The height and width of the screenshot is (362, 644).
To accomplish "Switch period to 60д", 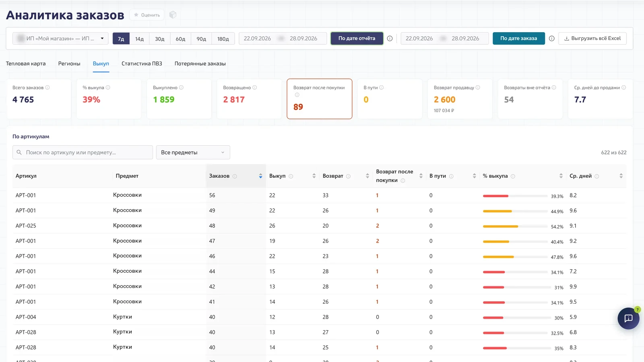I will (x=180, y=39).
